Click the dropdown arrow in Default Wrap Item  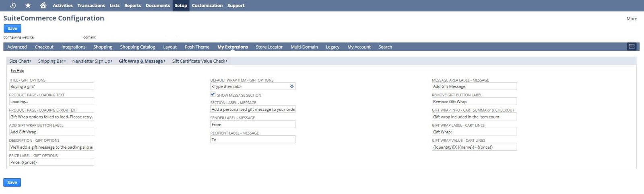coord(292,86)
